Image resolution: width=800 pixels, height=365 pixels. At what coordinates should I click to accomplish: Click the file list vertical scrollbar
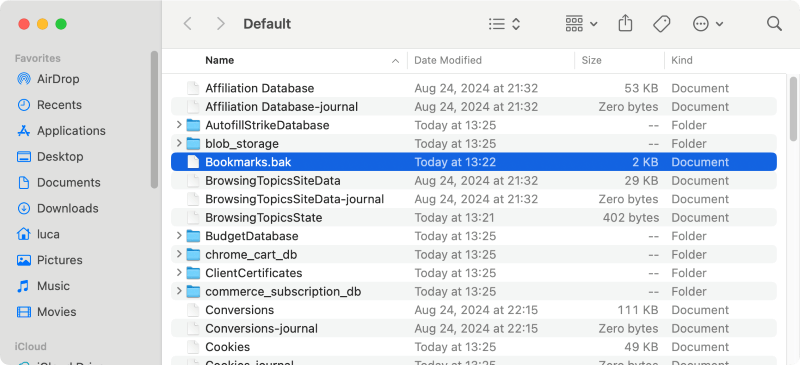coord(793,108)
